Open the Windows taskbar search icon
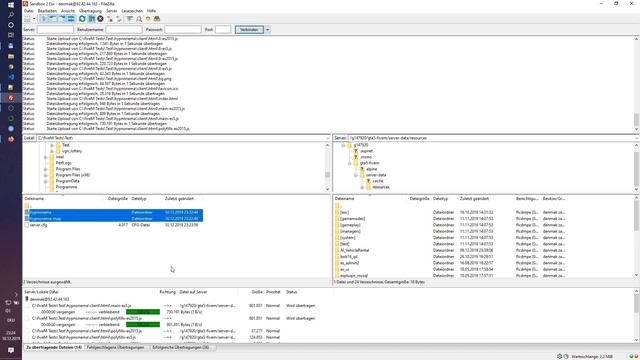This screenshot has height=360, width=640. pyautogui.click(x=11, y=15)
